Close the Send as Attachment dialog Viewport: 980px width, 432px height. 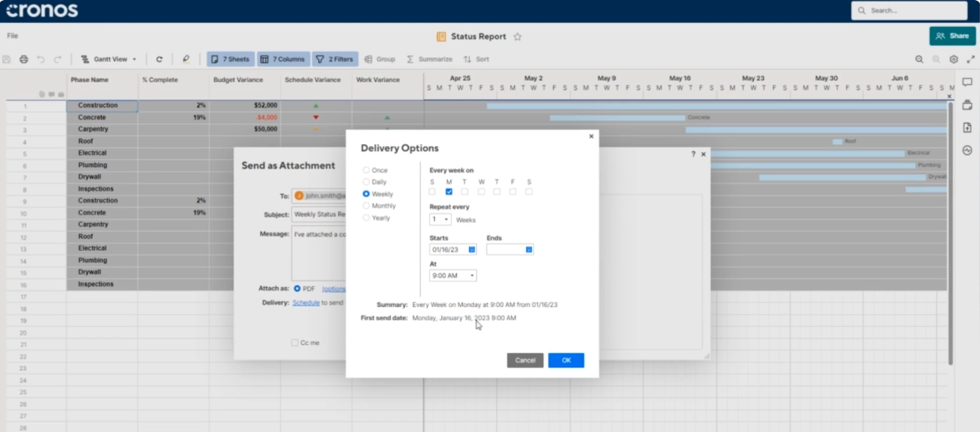coord(704,154)
